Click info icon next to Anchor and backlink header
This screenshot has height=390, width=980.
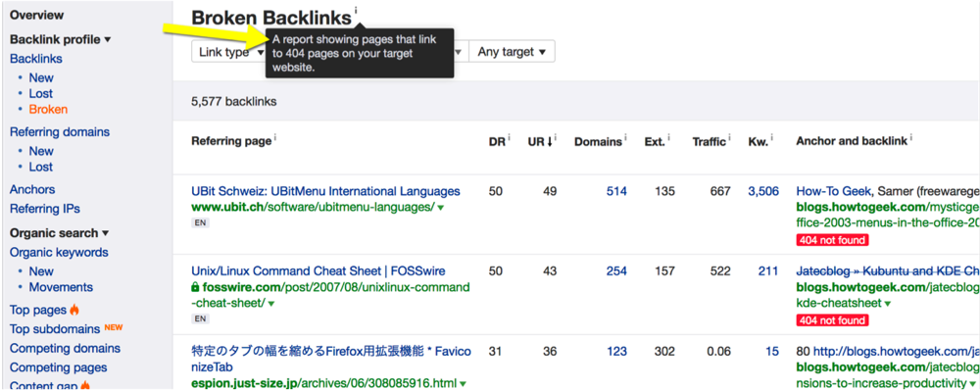pyautogui.click(x=911, y=137)
